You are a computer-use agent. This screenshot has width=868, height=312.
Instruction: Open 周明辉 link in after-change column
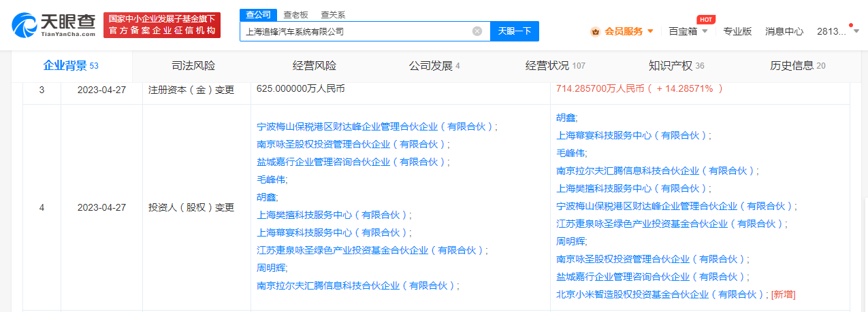570,241
